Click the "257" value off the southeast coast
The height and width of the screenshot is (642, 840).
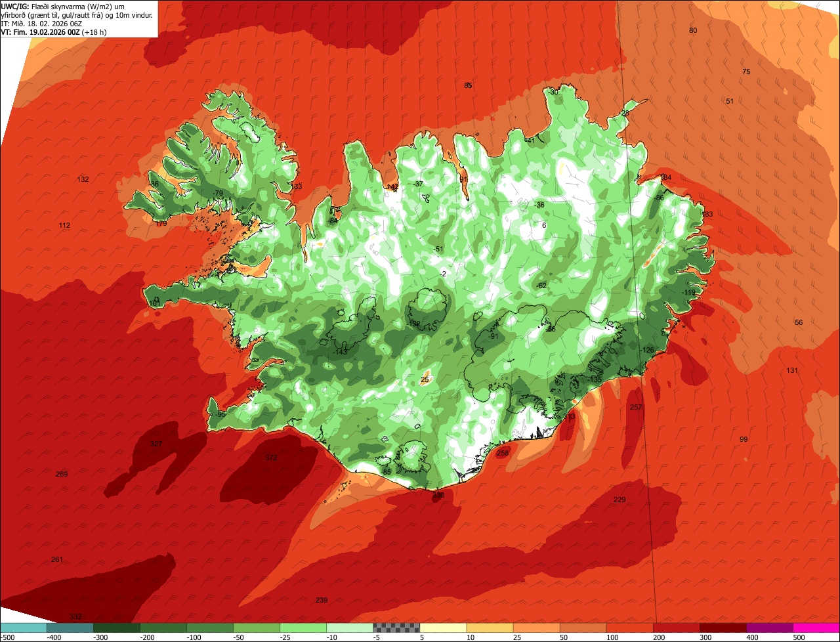636,407
